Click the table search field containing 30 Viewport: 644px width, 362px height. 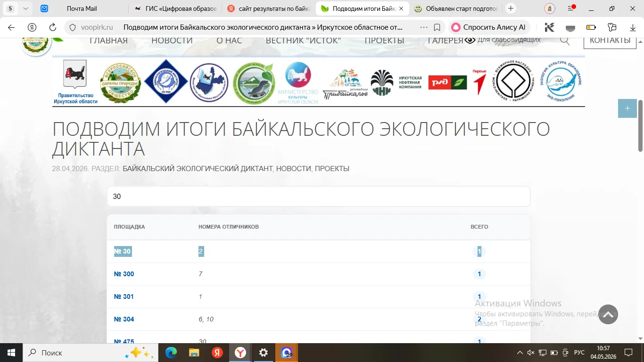[x=319, y=197]
